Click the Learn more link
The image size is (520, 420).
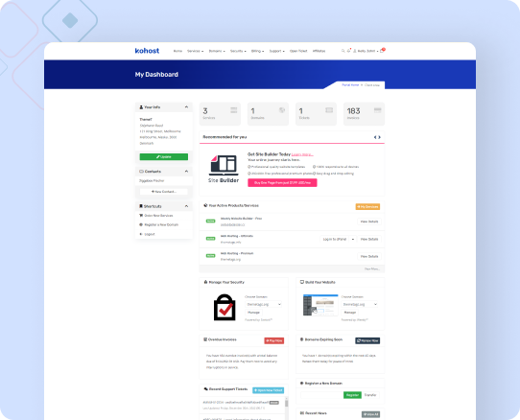click(302, 154)
